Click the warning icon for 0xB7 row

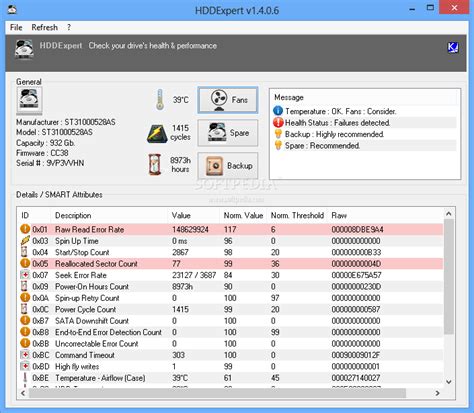coord(25,320)
